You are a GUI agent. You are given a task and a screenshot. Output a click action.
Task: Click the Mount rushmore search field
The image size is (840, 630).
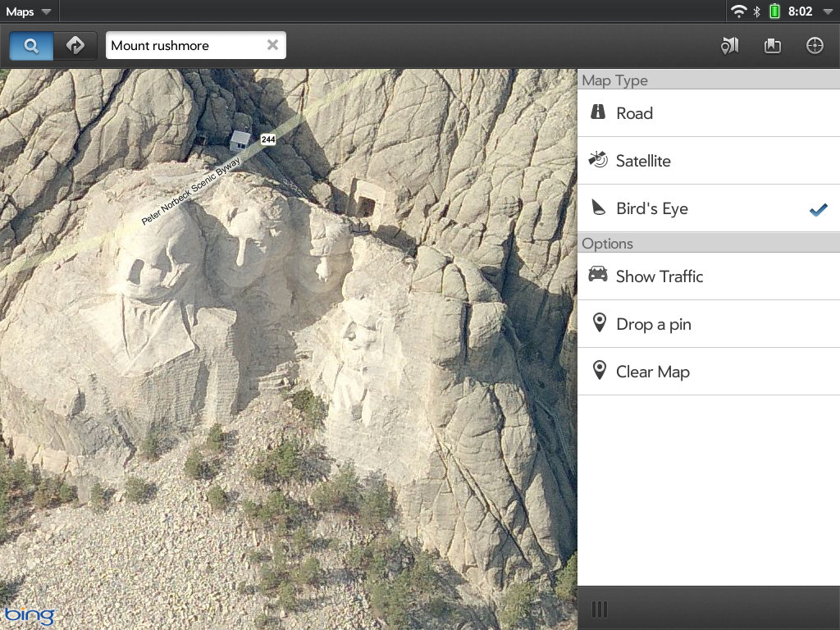coord(185,46)
